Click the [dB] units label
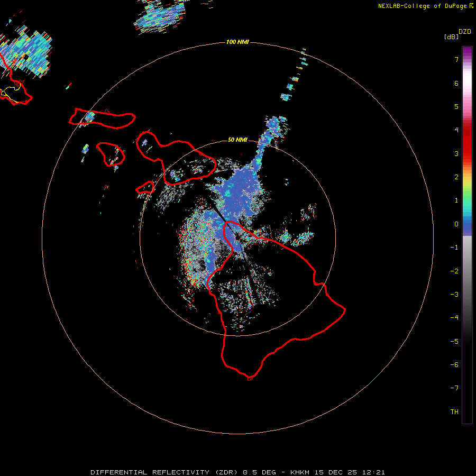The width and height of the screenshot is (476, 476). [452, 37]
